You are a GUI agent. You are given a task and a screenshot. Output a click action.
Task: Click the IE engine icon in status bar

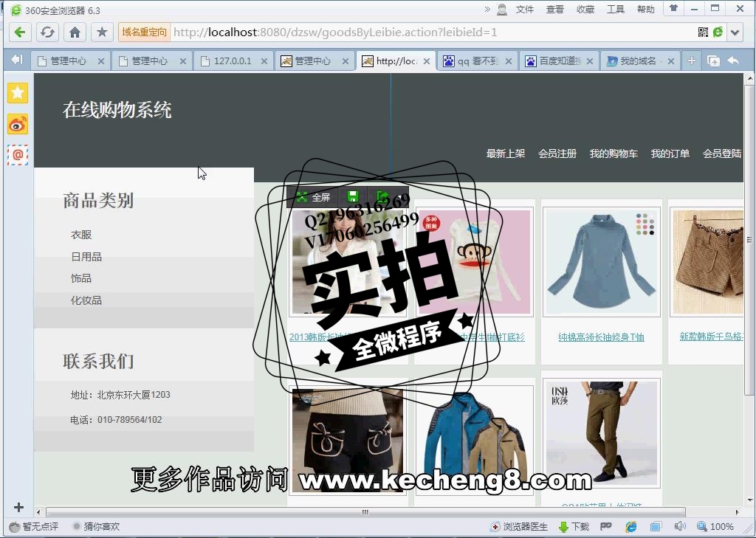[x=630, y=526]
